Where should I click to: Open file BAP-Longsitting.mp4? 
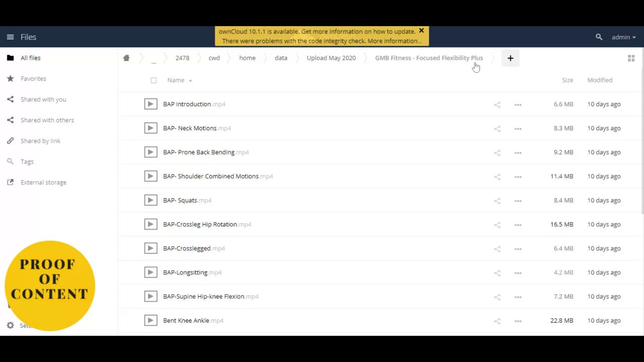tap(192, 273)
